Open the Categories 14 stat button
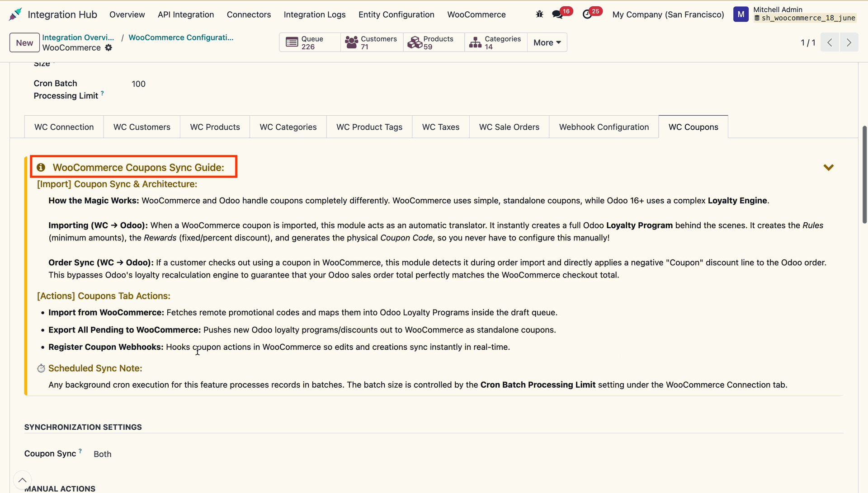This screenshot has height=493, width=868. coord(495,42)
